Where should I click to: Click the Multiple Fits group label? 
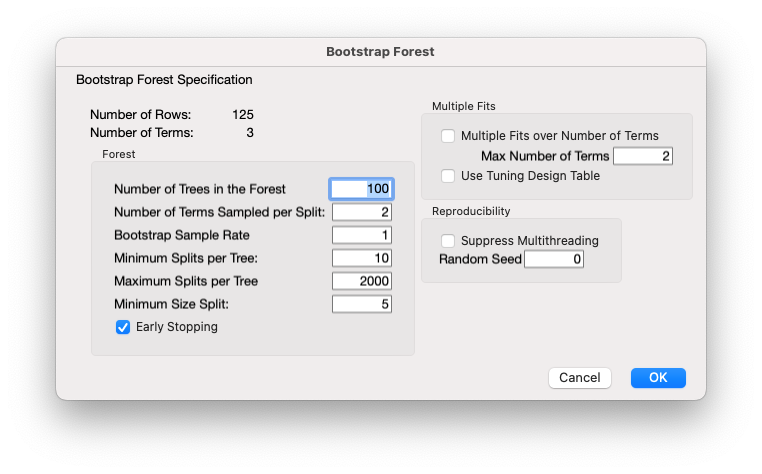tap(463, 106)
